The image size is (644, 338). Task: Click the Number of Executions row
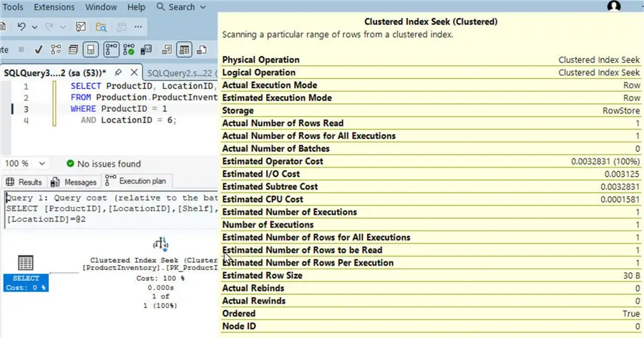tap(431, 225)
